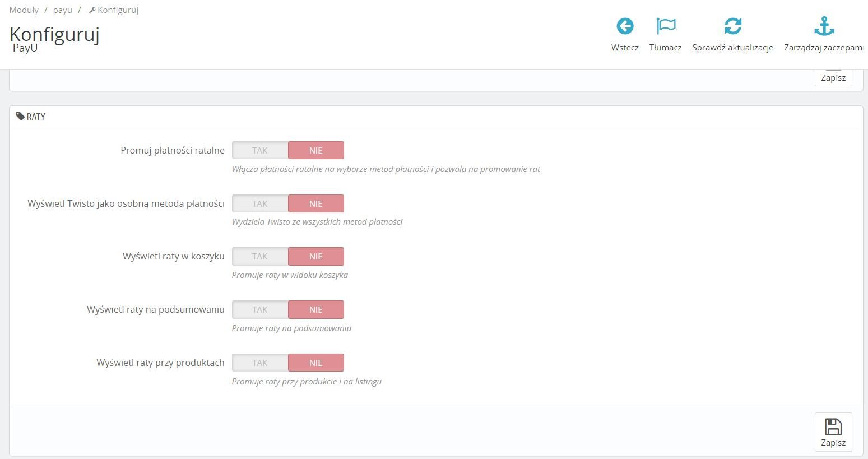Click the floppy disk Zapisz icon in the RATY panel
This screenshot has width=868, height=459.
point(833,427)
